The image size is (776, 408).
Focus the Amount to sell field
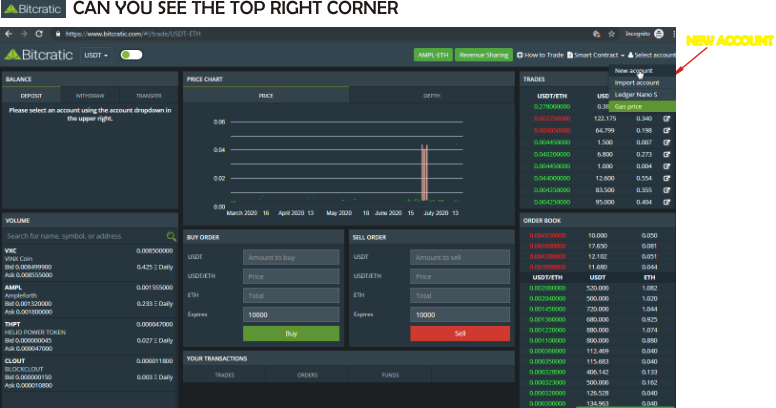pyautogui.click(x=460, y=257)
